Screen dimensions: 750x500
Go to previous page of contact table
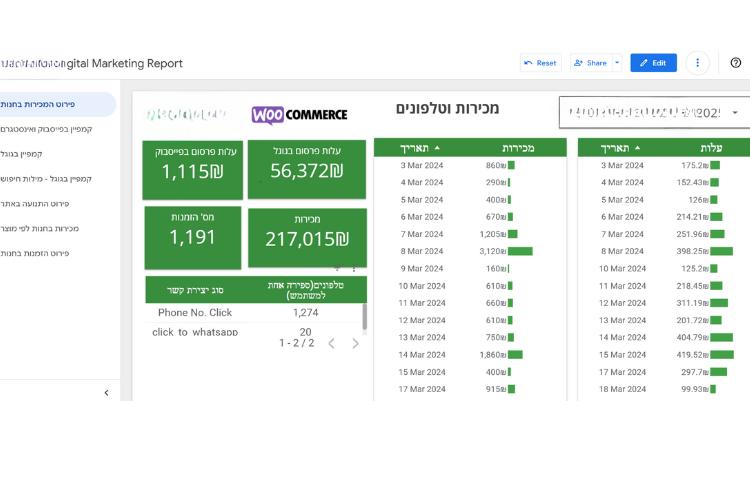click(331, 344)
